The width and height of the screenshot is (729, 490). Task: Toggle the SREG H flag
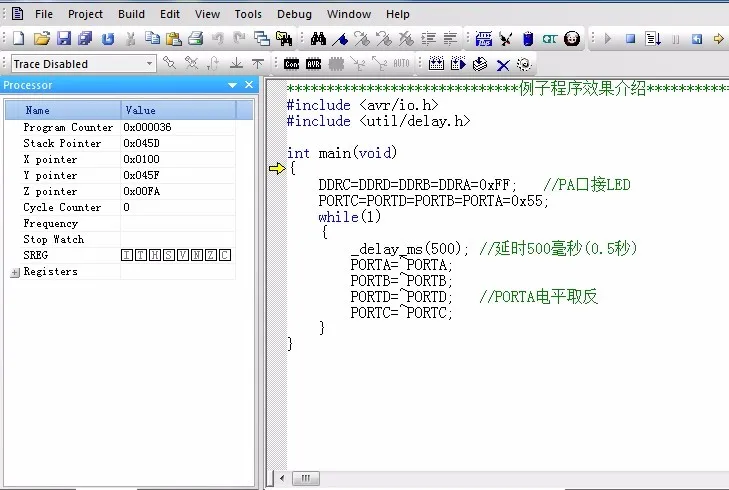(155, 255)
